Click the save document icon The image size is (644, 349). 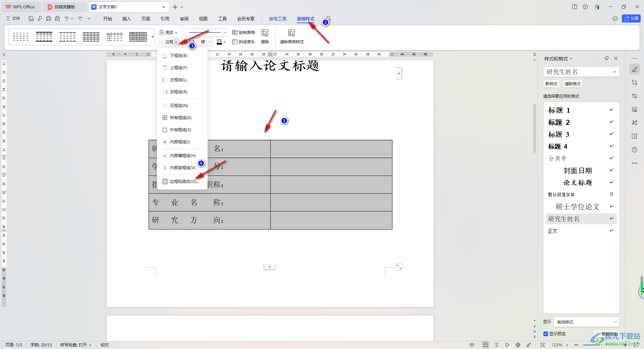[31, 18]
